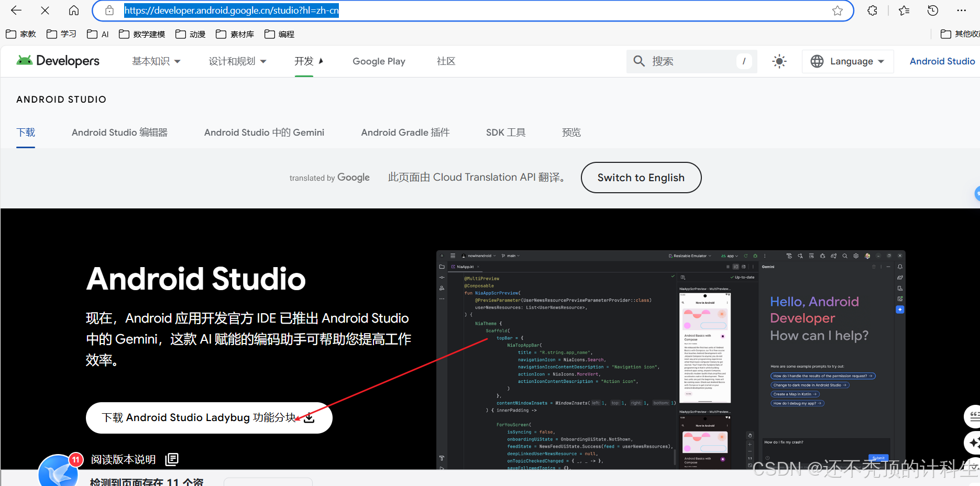Expand the 基本知识 menu

coord(156,61)
